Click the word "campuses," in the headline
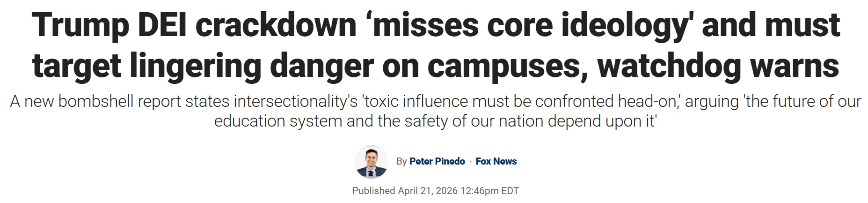Viewport: 868px width, 203px height. pos(508,66)
